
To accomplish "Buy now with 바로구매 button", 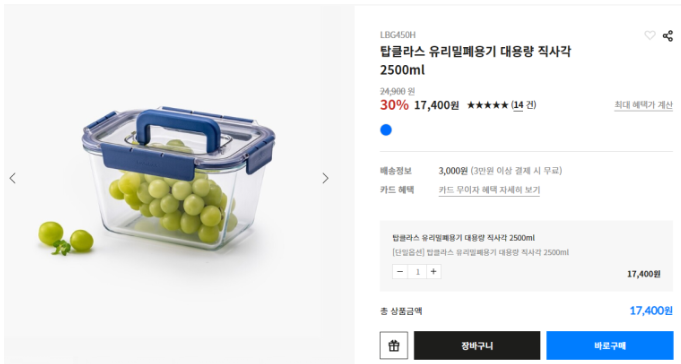I will (610, 345).
